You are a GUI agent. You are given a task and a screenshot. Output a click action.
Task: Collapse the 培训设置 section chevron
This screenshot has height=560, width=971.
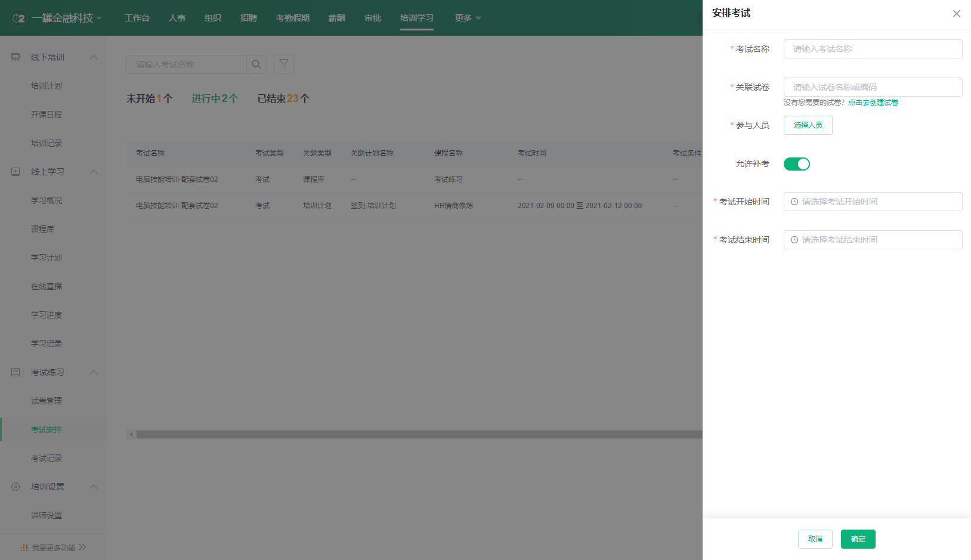[94, 487]
